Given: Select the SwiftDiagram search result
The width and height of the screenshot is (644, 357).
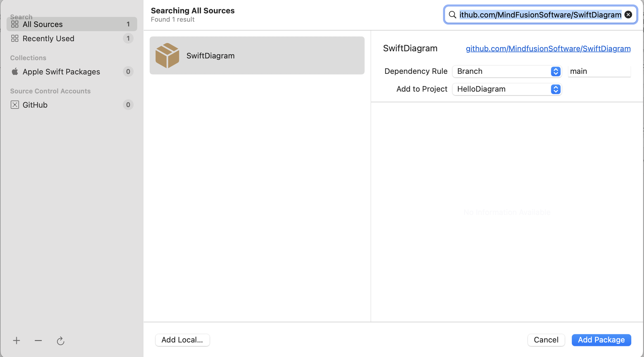Looking at the screenshot, I should [x=257, y=55].
